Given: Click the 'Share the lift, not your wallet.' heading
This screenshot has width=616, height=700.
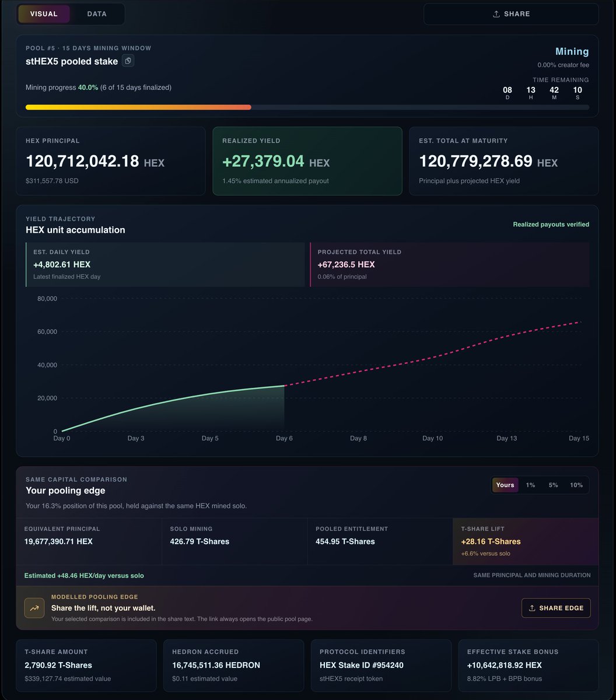Looking at the screenshot, I should tap(103, 608).
